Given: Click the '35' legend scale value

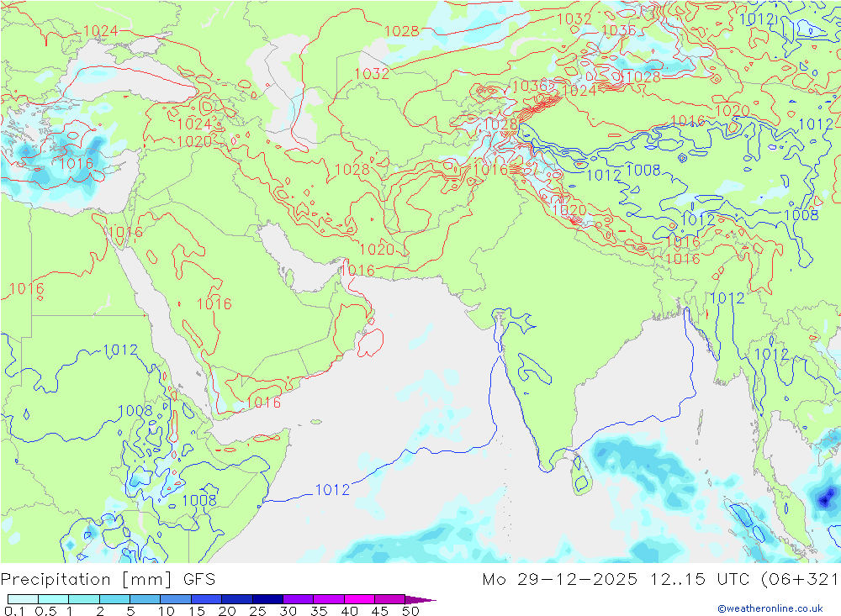Looking at the screenshot, I should pyautogui.click(x=319, y=611).
